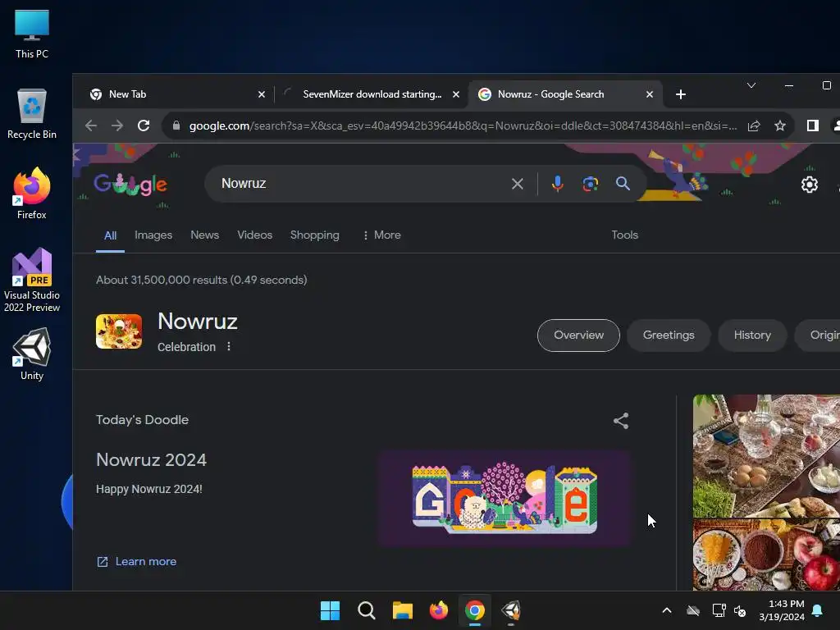Select the Overview chip
This screenshot has height=630, width=840.
(x=578, y=336)
